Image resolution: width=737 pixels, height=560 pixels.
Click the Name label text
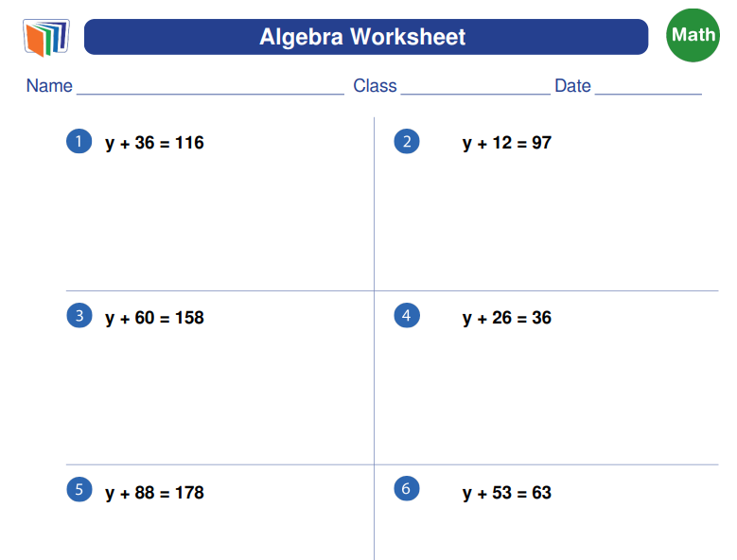49,86
